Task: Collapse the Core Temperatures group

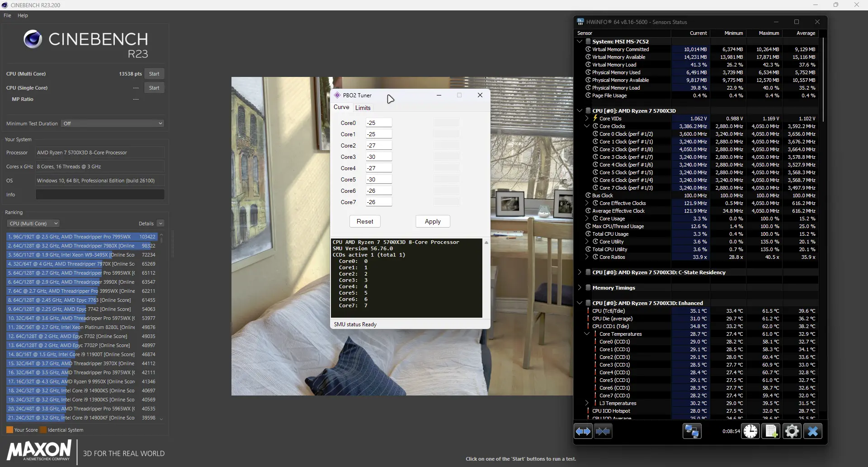Action: point(587,334)
